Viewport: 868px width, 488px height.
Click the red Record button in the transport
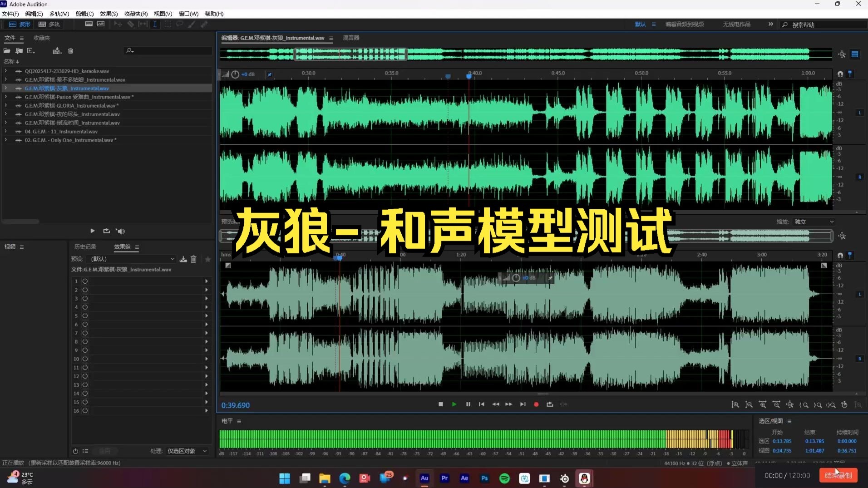coord(536,404)
